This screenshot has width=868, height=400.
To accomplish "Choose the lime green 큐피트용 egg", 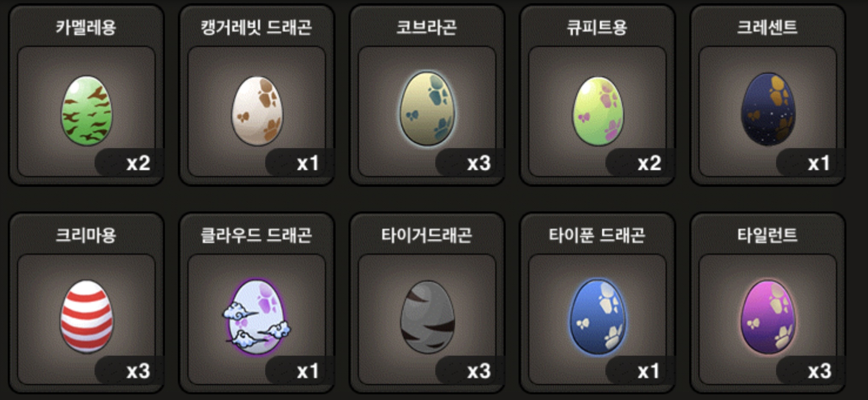I will click(x=597, y=110).
